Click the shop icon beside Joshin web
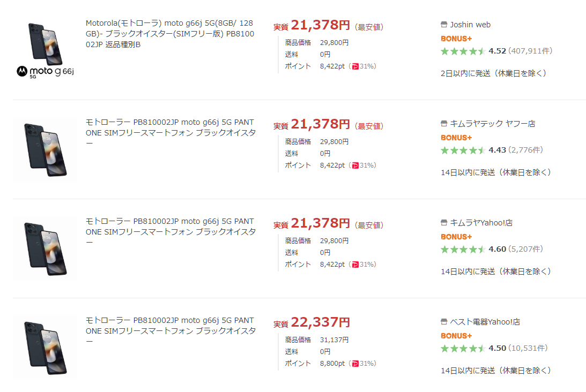 (444, 25)
